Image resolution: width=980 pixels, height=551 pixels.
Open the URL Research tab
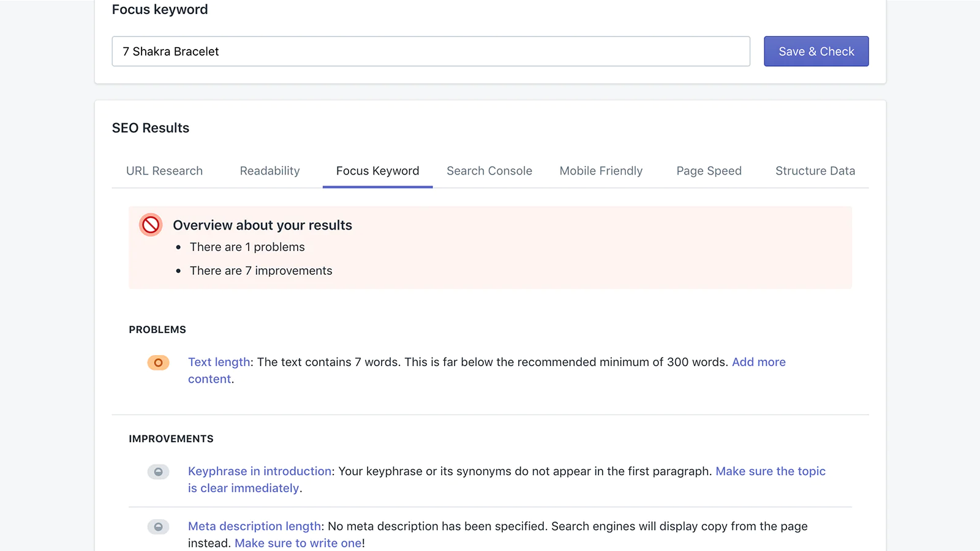[164, 171]
